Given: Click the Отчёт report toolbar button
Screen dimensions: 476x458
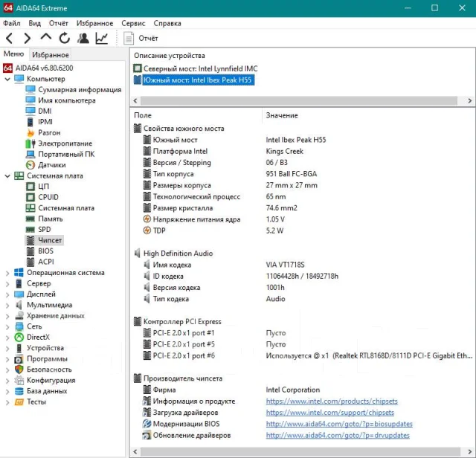Looking at the screenshot, I should [141, 38].
